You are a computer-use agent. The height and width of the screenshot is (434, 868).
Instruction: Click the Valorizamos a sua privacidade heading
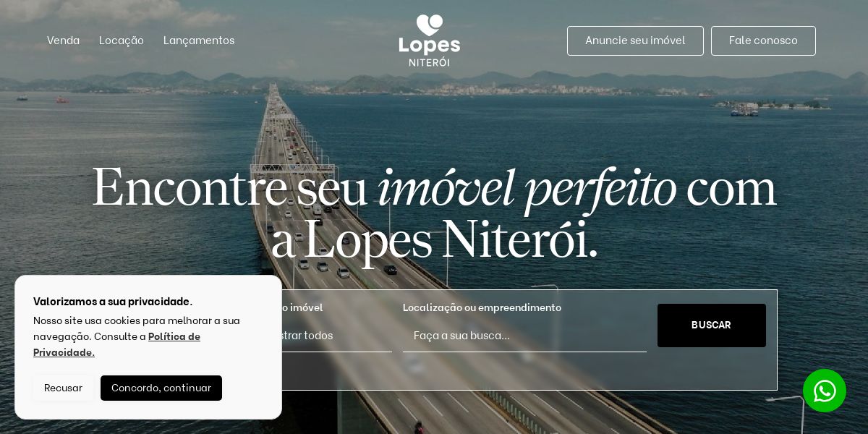pyautogui.click(x=113, y=302)
